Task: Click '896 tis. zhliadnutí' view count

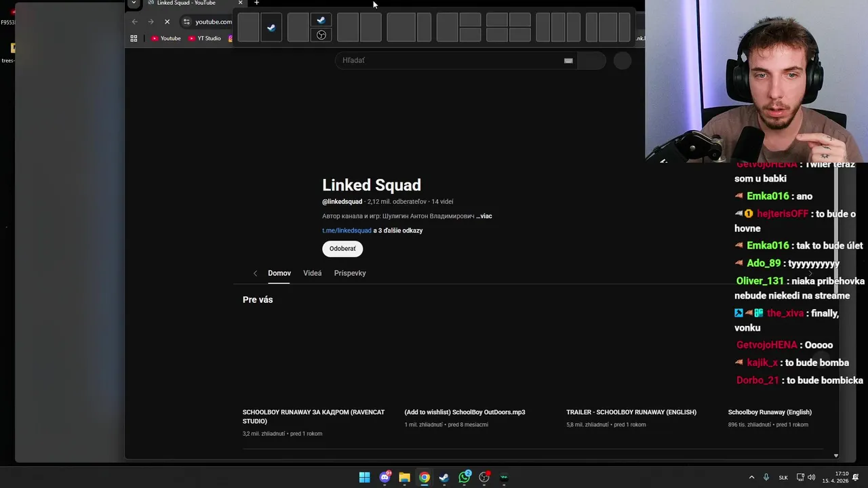Action: pyautogui.click(x=749, y=424)
